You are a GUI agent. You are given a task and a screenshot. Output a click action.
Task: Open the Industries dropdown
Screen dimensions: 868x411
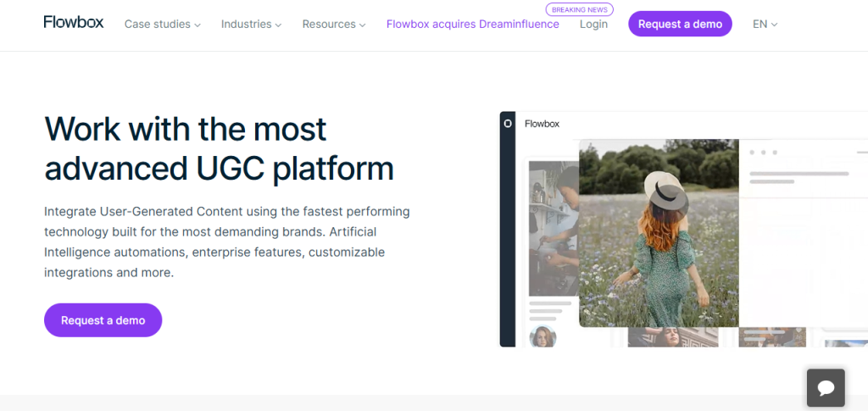[x=251, y=25]
